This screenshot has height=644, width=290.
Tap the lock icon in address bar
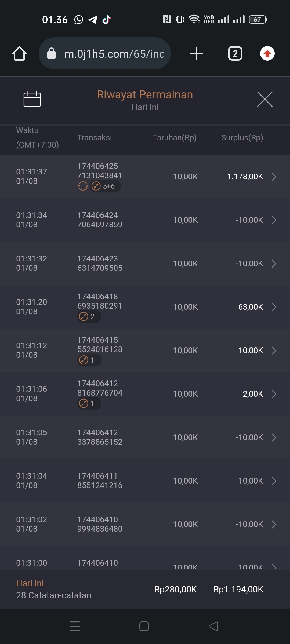[x=52, y=53]
